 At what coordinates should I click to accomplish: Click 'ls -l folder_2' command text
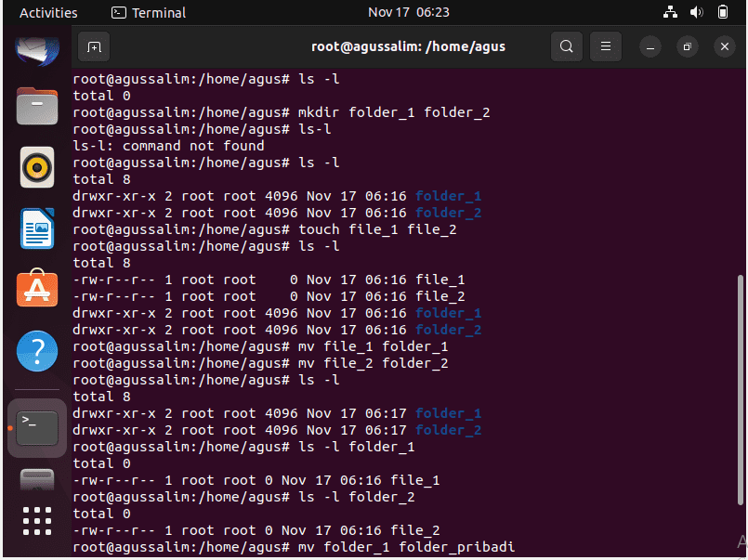357,497
